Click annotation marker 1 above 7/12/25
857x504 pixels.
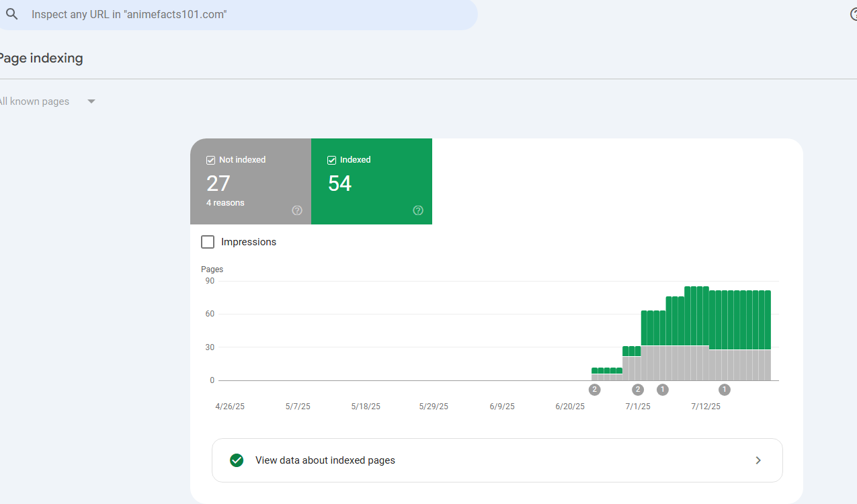click(725, 389)
